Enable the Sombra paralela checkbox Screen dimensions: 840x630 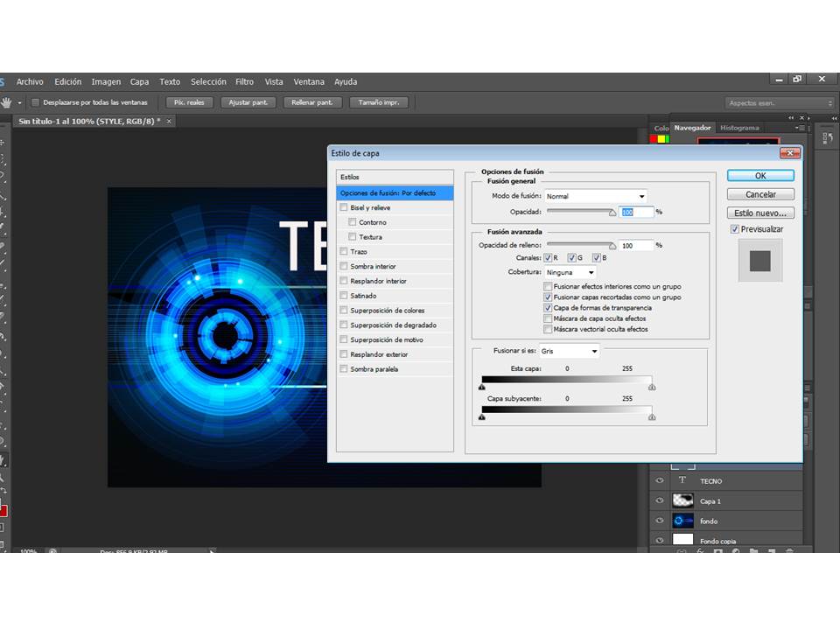(x=343, y=368)
